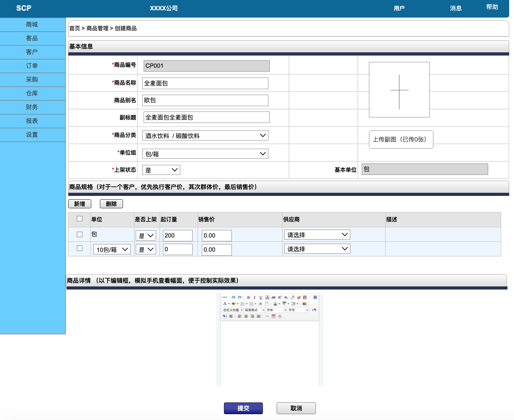514x420 pixels.
Task: Insert date with calendar icon
Action: click(x=274, y=316)
